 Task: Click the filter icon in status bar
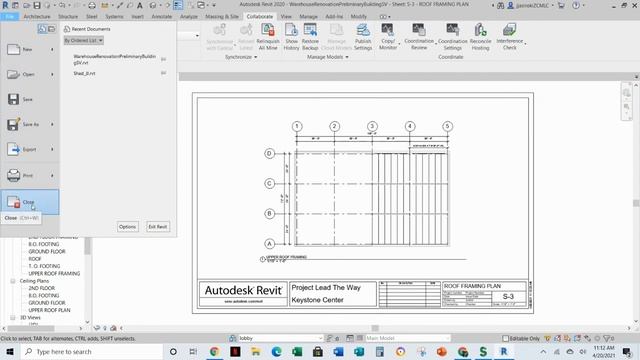click(607, 338)
